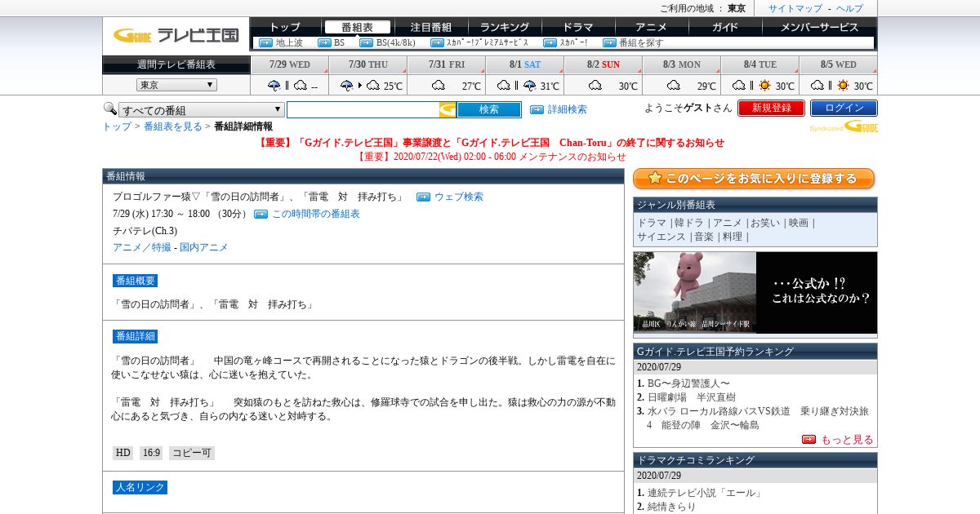Screen dimensions: 980x514
Task: Open the 事業譲渡 important notice link
Action: coord(492,142)
